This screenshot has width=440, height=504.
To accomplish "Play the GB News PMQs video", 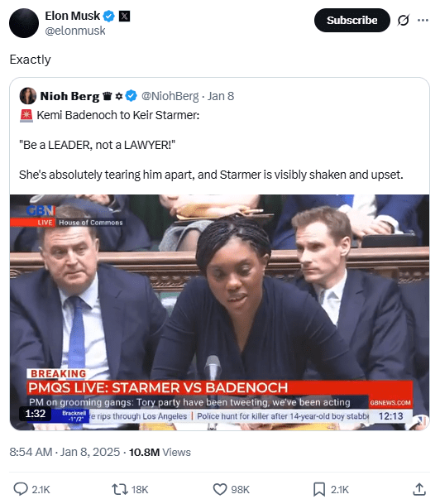I will point(220,312).
